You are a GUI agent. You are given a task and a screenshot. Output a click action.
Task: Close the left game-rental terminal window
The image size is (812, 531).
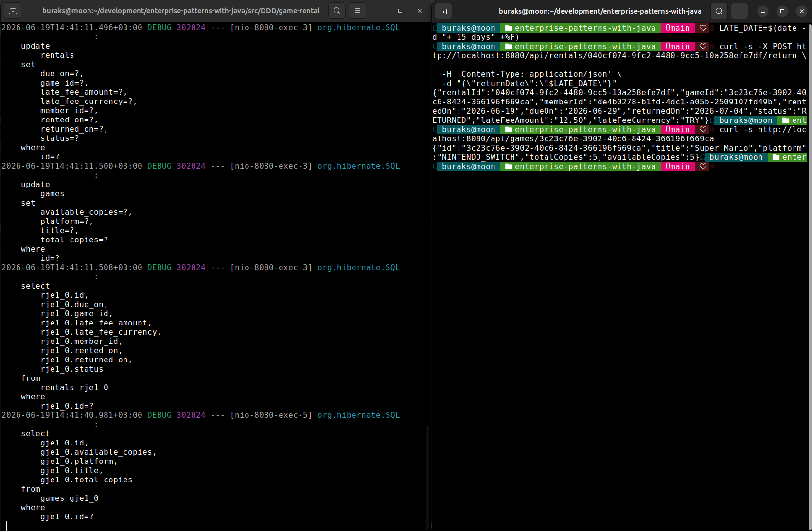tap(420, 11)
